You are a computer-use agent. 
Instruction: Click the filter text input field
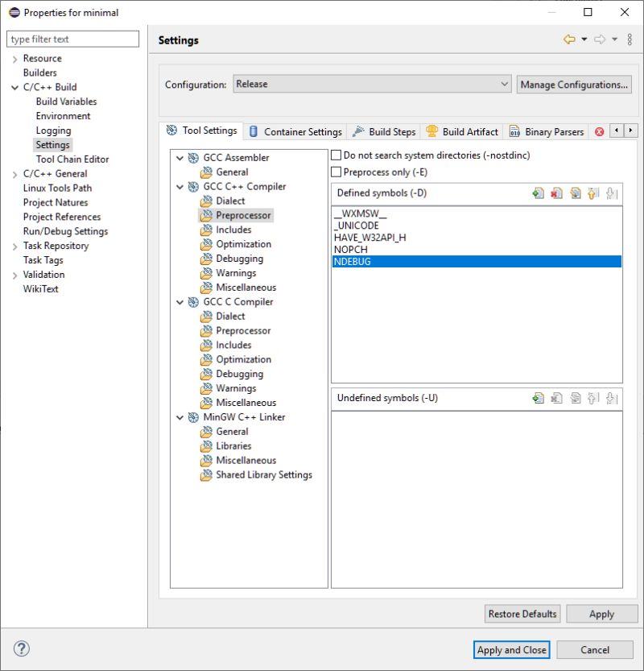tap(72, 39)
